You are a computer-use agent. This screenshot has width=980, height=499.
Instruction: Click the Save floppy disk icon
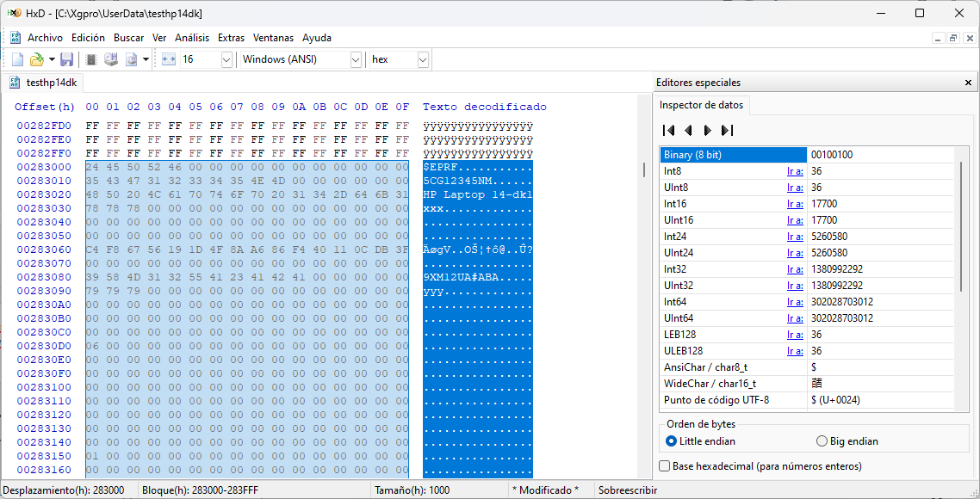[x=66, y=59]
